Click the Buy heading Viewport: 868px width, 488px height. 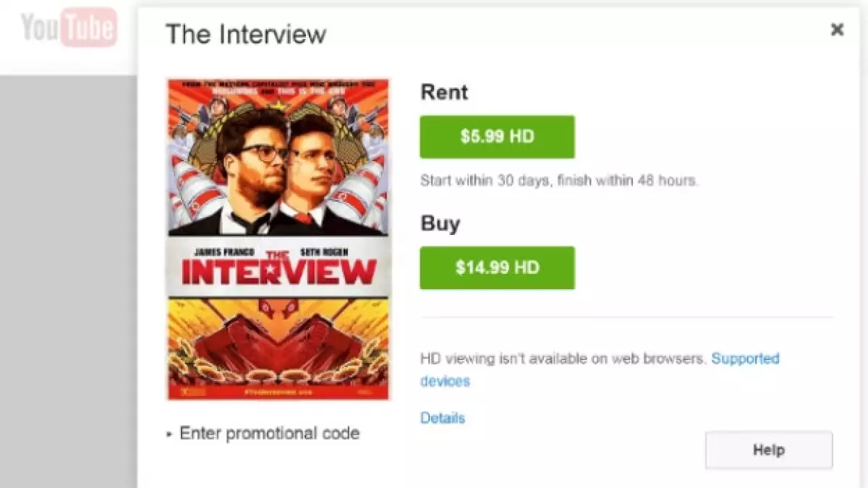440,223
